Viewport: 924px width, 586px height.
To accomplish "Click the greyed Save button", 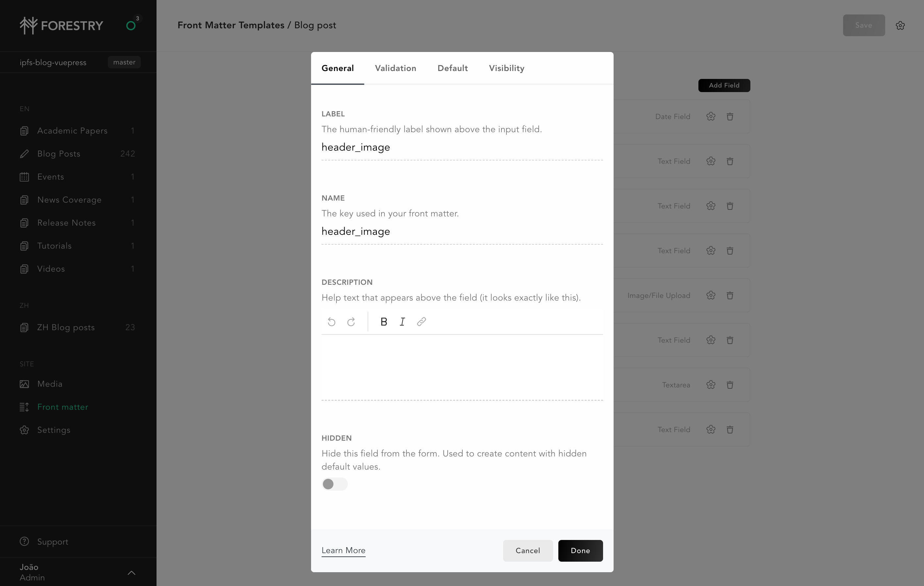I will [863, 25].
